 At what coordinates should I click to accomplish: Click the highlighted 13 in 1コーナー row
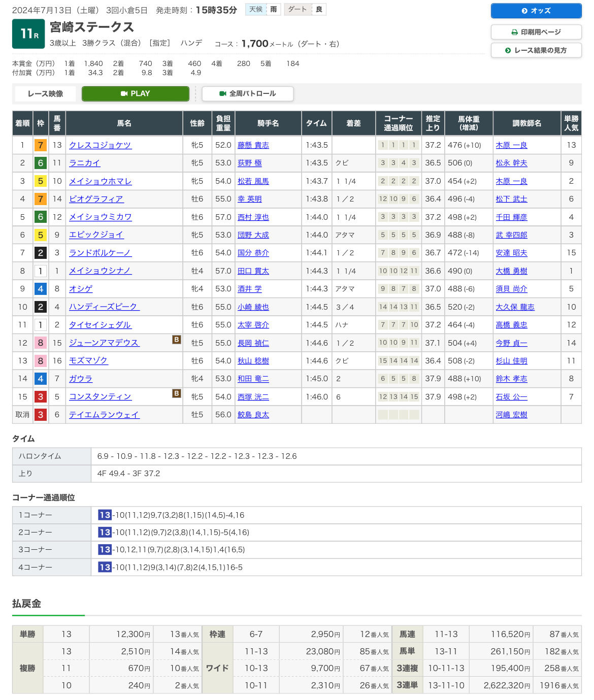[x=105, y=515]
